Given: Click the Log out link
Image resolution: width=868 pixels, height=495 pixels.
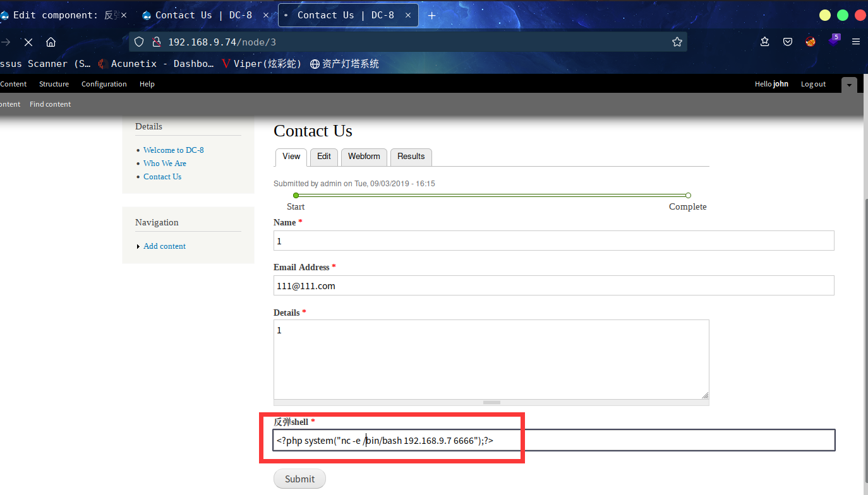Looking at the screenshot, I should pyautogui.click(x=813, y=84).
